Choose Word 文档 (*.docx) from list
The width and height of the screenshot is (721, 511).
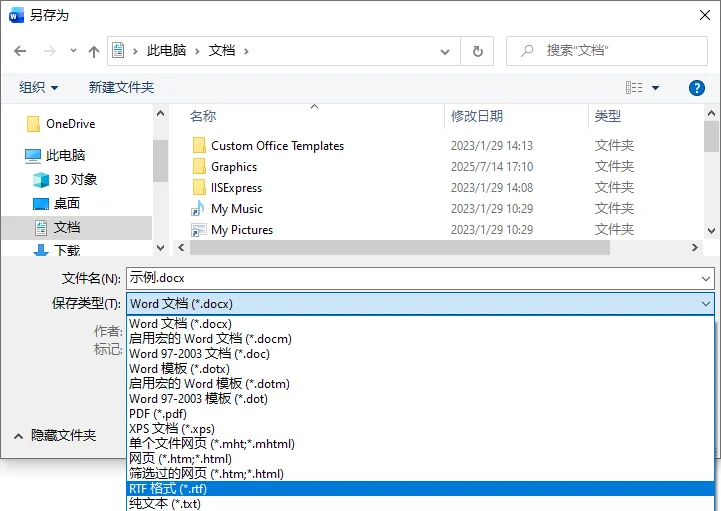pos(420,324)
